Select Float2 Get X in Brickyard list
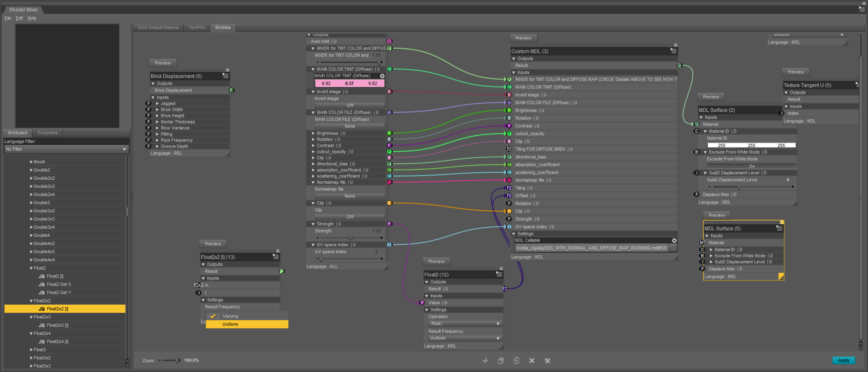Image resolution: width=868 pixels, height=372 pixels. [59, 284]
